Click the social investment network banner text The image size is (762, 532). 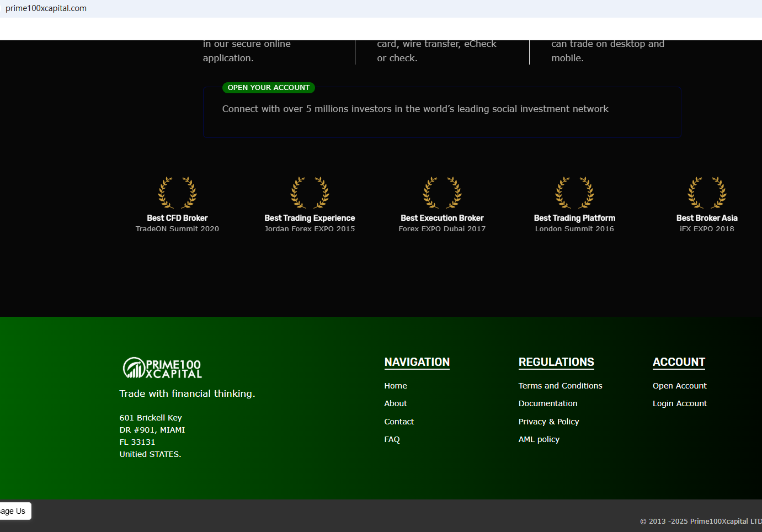pyautogui.click(x=415, y=109)
